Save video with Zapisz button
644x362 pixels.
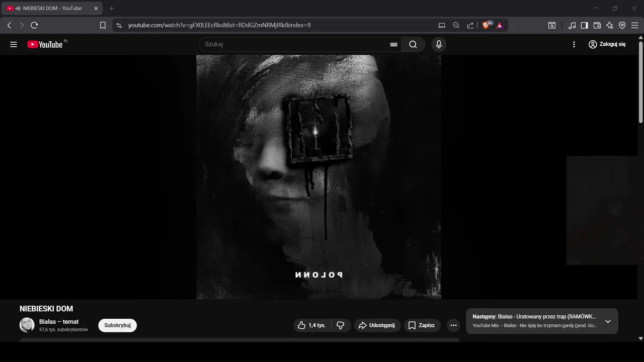422,325
